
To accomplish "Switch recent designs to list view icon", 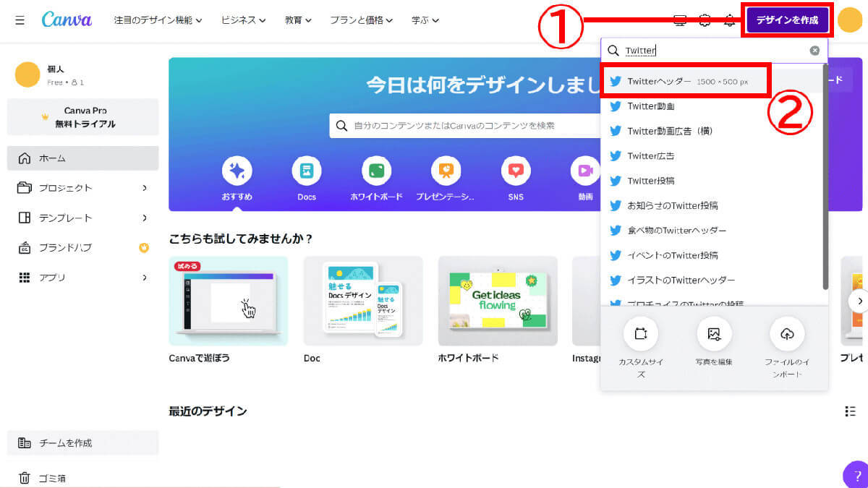I will [850, 411].
